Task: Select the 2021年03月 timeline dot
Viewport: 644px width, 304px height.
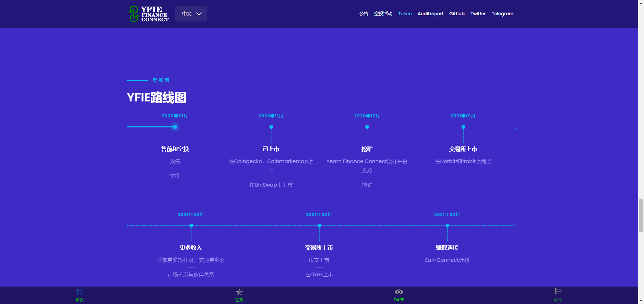Action: click(x=319, y=226)
